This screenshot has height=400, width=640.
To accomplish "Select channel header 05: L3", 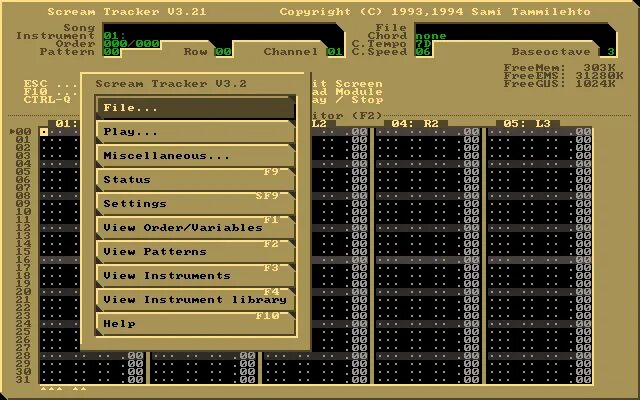I will coord(527,124).
